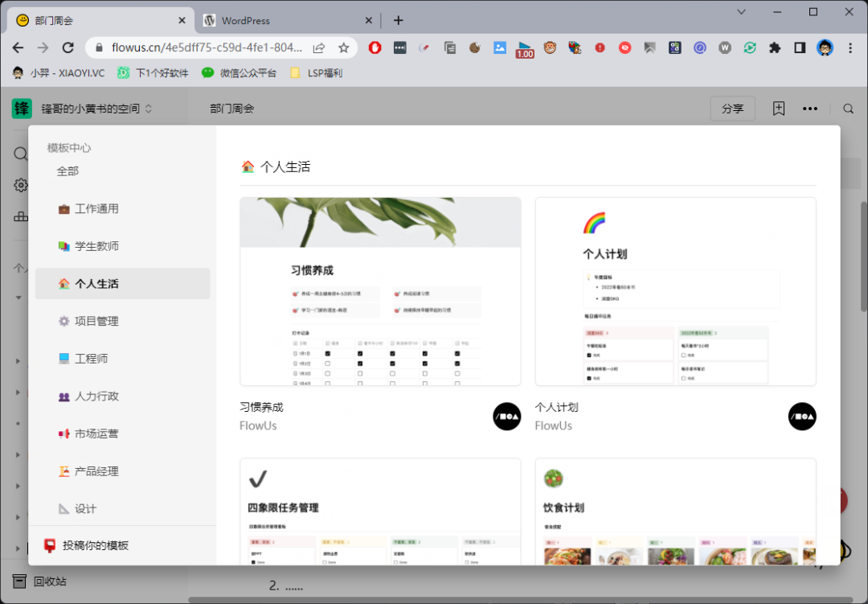Click the tab search chevron
This screenshot has height=604, width=868.
741,12
